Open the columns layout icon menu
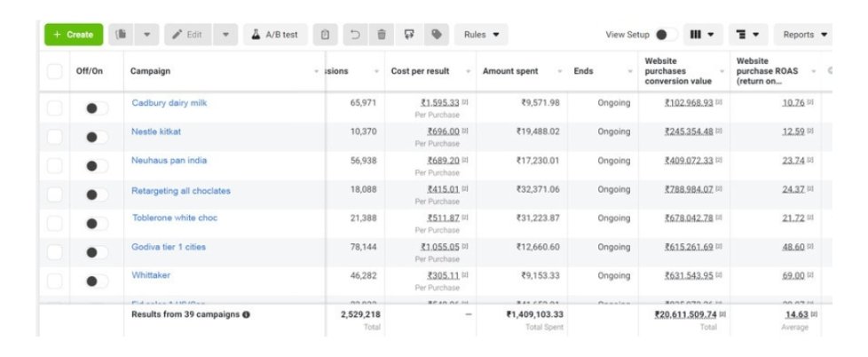Viewport: 868px width, 357px height. tap(704, 35)
